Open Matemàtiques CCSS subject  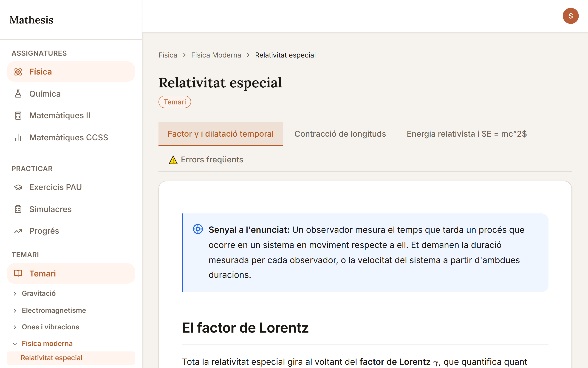coord(71,138)
